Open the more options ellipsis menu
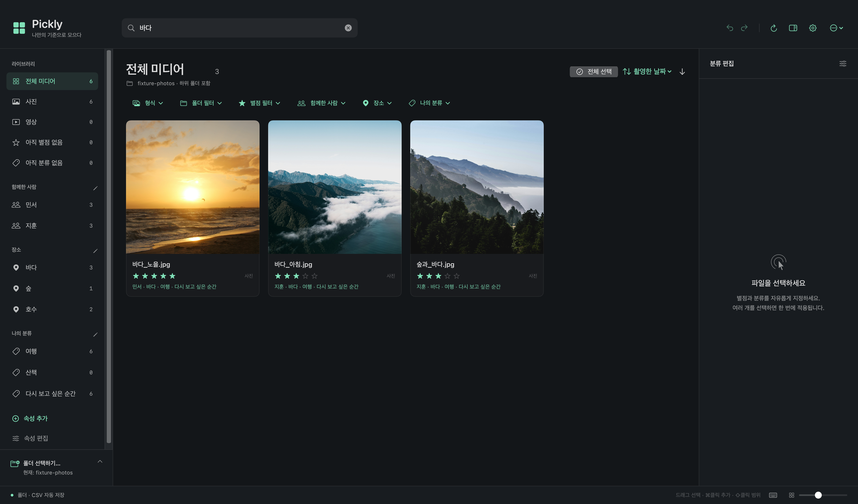 836,28
